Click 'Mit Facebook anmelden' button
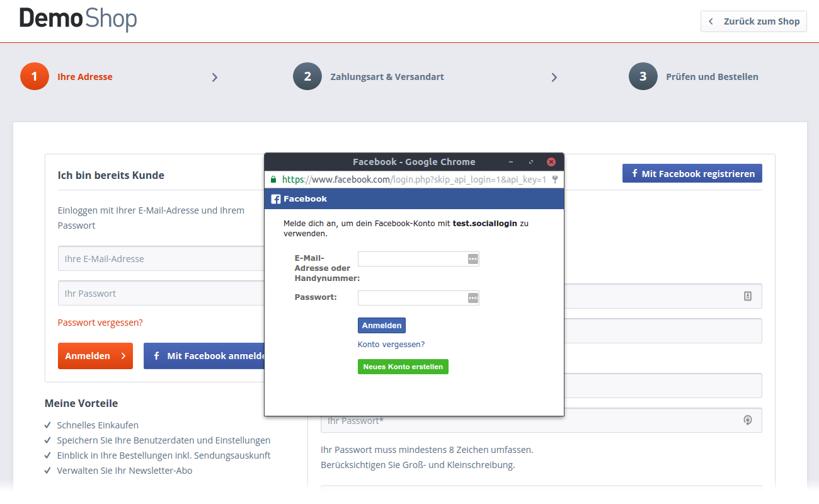Viewport: 819px width, 504px height. pyautogui.click(x=204, y=356)
